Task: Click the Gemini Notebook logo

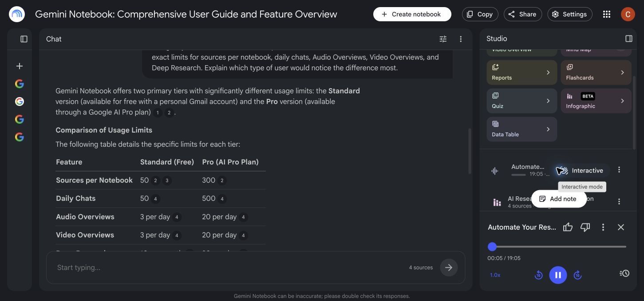Action: click(x=17, y=14)
